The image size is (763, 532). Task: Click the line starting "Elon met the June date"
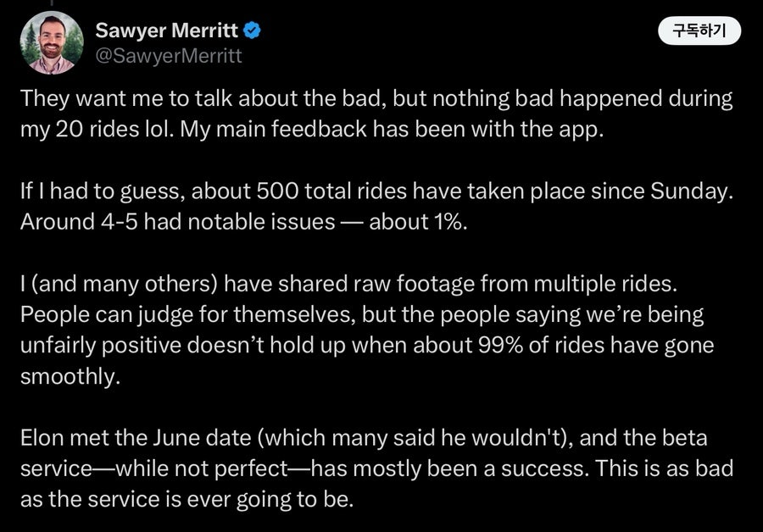point(364,438)
